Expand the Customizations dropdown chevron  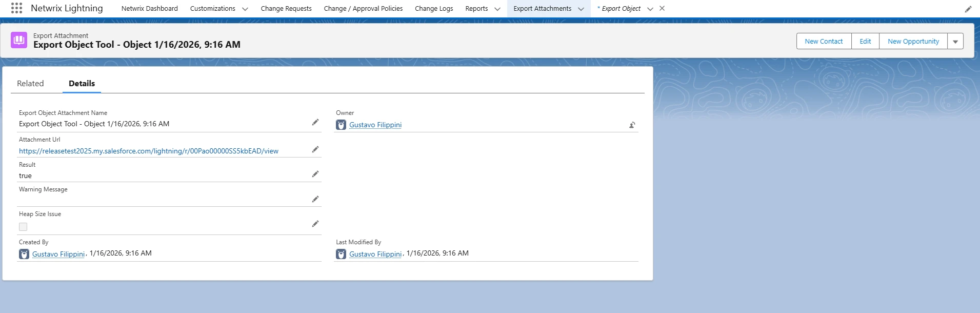pyautogui.click(x=245, y=9)
